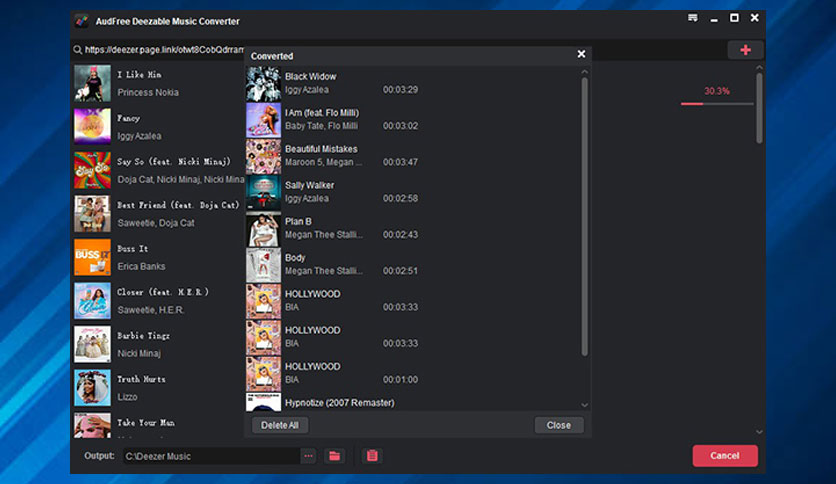The image size is (836, 484).
Task: Click artist name Princess Nokia
Action: click(x=148, y=92)
